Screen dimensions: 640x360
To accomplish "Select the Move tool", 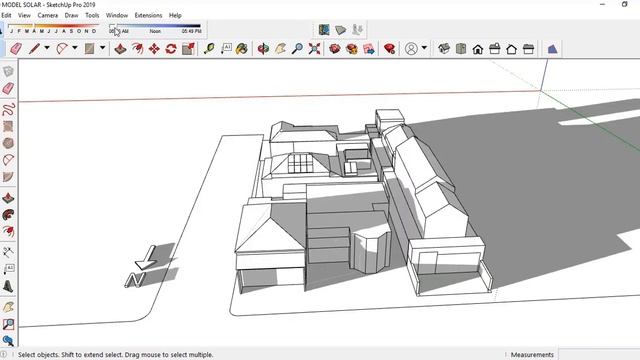I will pyautogui.click(x=154, y=49).
